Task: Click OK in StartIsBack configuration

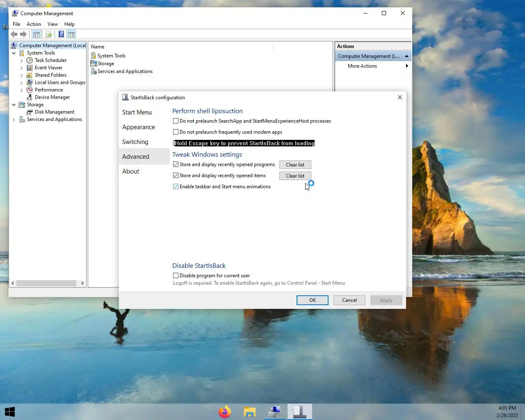Action: 313,300
